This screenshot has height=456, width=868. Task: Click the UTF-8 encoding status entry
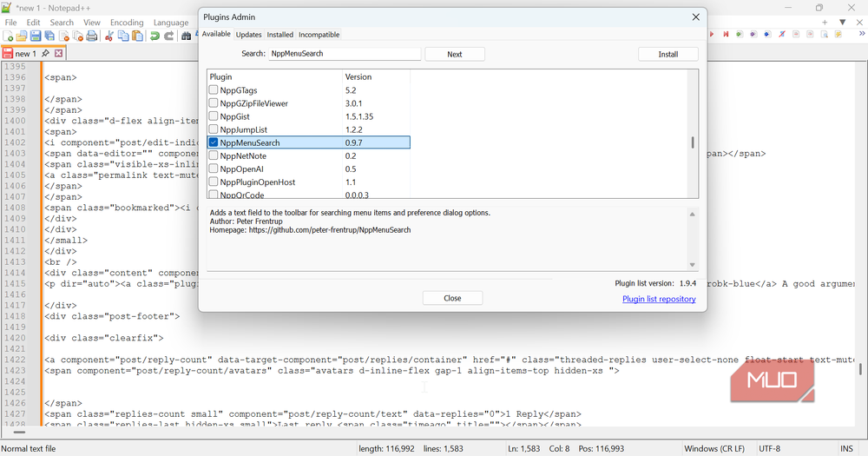click(x=769, y=449)
